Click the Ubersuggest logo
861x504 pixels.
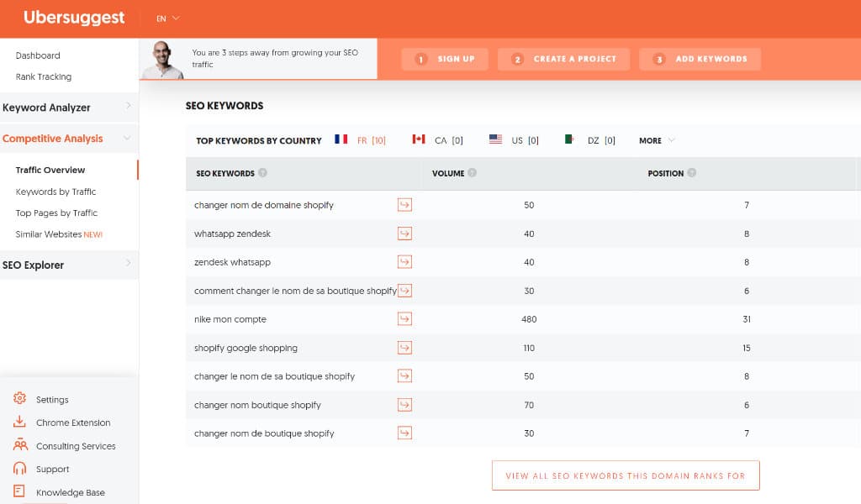(74, 18)
